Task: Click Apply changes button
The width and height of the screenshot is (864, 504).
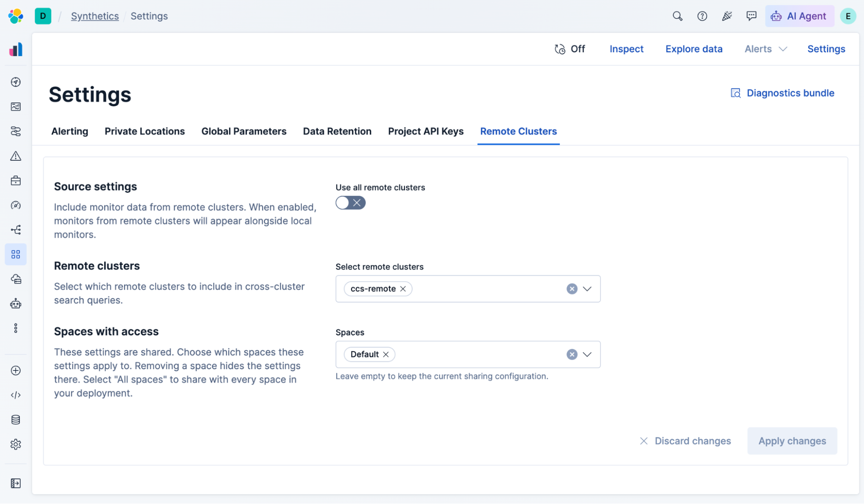Action: pyautogui.click(x=792, y=441)
